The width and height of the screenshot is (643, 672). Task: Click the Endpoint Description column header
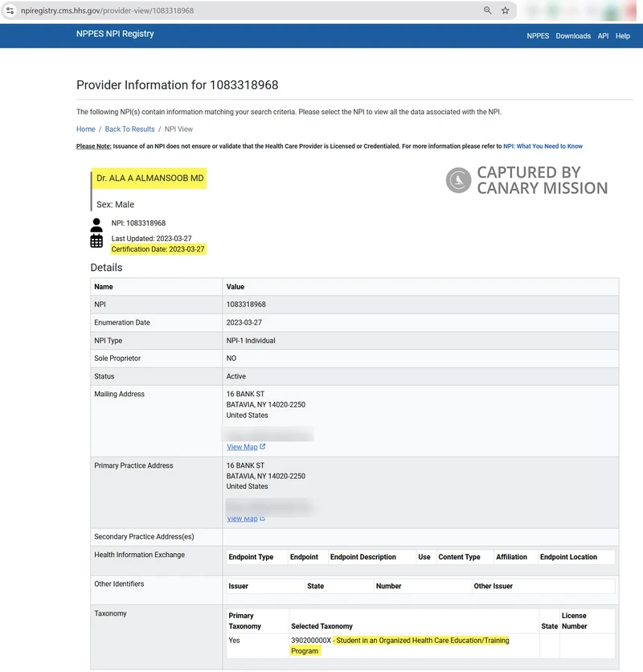363,557
